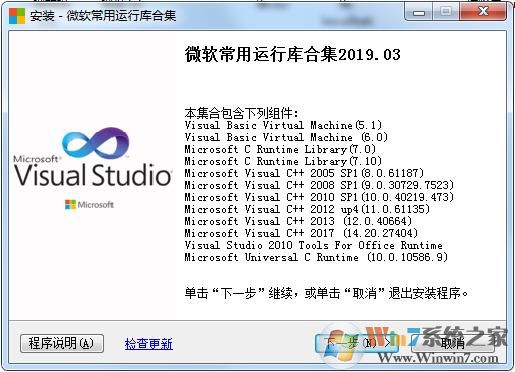Click the heading 微软常用运行库合集2019.03
This screenshot has height=372, width=515.
(293, 54)
